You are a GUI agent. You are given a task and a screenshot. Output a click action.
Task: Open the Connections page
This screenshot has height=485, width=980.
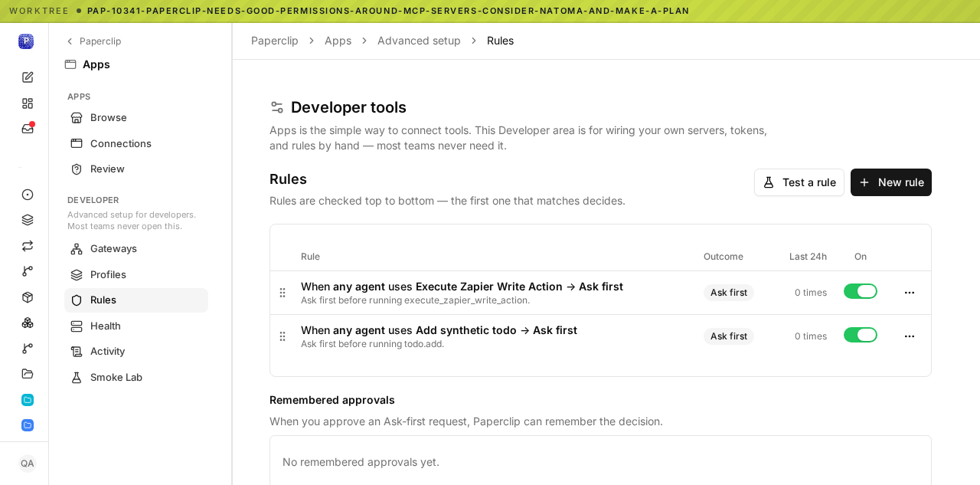(x=136, y=143)
